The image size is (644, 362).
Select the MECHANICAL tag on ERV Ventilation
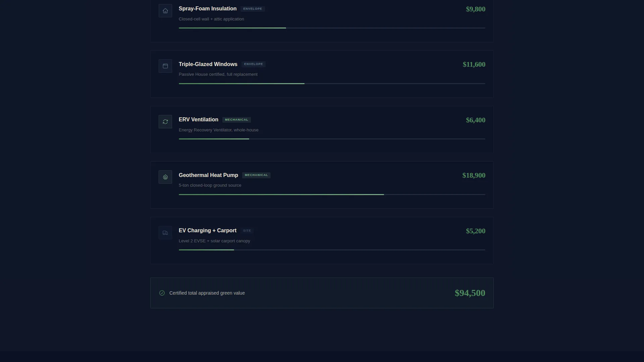point(236,120)
